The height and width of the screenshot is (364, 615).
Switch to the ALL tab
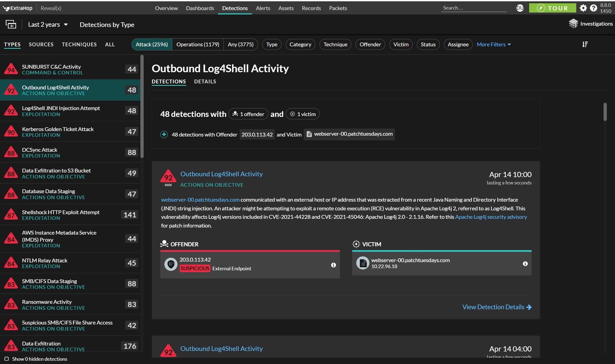point(110,45)
